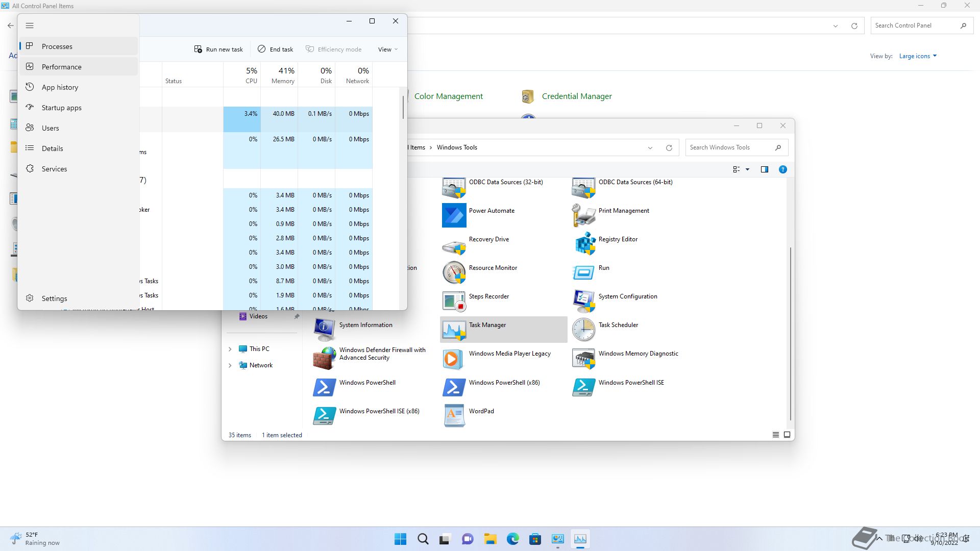Click the Run new task button
The width and height of the screenshot is (980, 551).
pyautogui.click(x=218, y=49)
